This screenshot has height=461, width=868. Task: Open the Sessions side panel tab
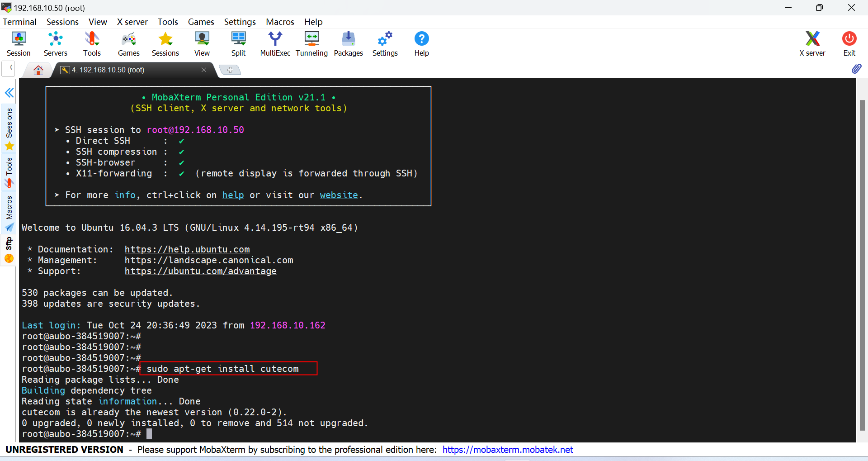[x=9, y=128]
